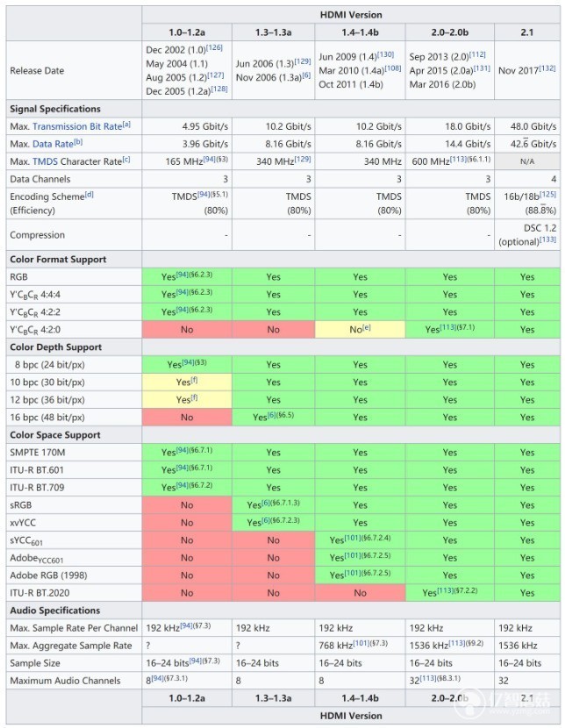Select the Signal Specifications section heading
Viewport: 565px width, 728px height.
pos(55,109)
